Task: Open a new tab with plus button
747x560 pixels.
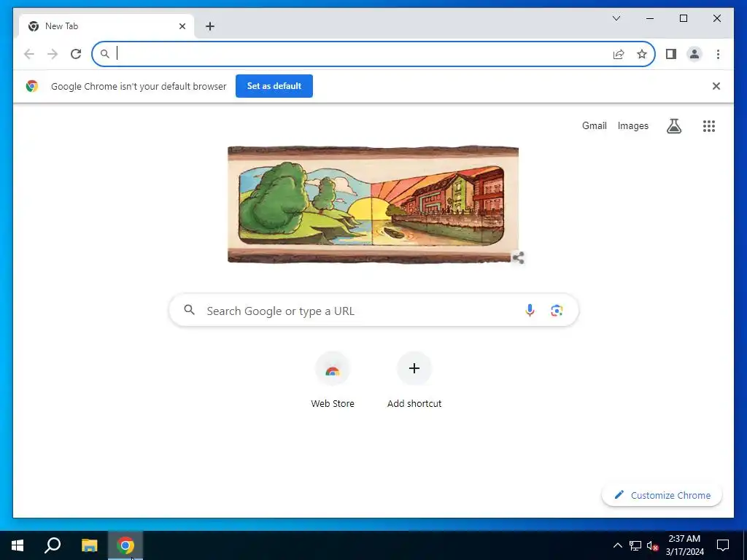Action: pos(210,26)
